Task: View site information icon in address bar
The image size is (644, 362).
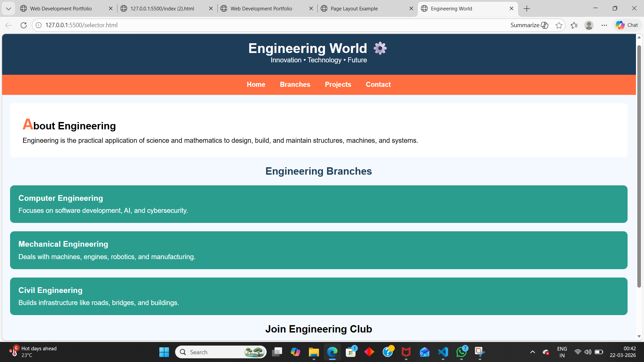Action: (x=39, y=25)
